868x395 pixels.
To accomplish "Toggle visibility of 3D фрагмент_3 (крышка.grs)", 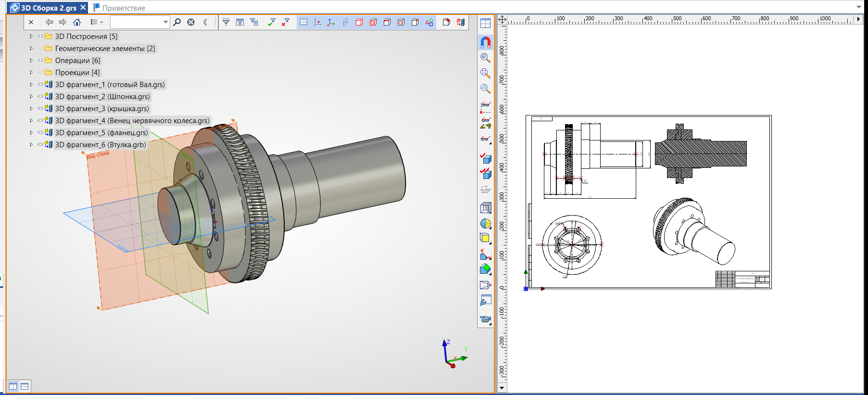I will 40,109.
